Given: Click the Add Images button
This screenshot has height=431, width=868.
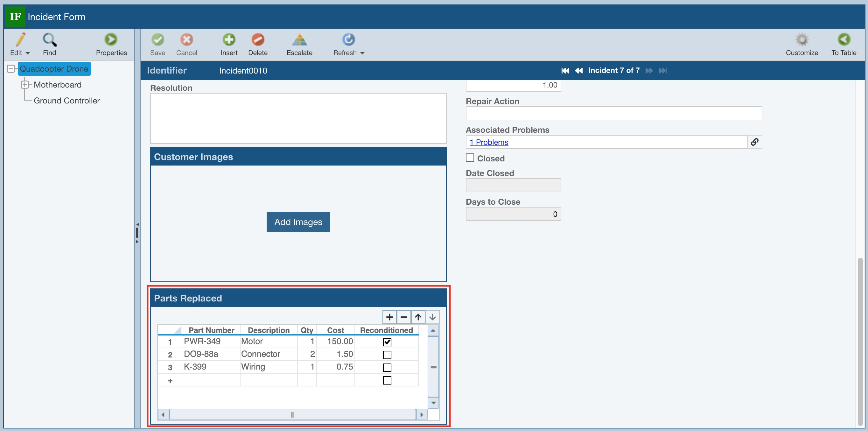Looking at the screenshot, I should 298,222.
